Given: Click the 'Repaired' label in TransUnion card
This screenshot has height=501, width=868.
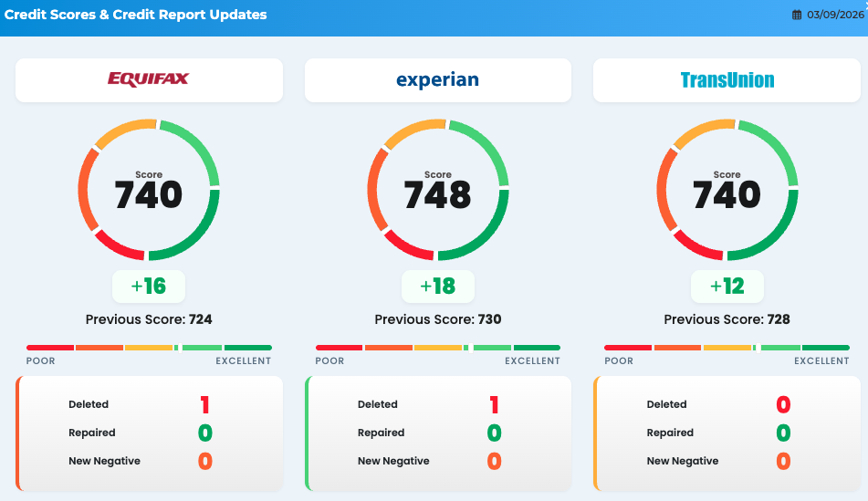Looking at the screenshot, I should coord(670,433).
